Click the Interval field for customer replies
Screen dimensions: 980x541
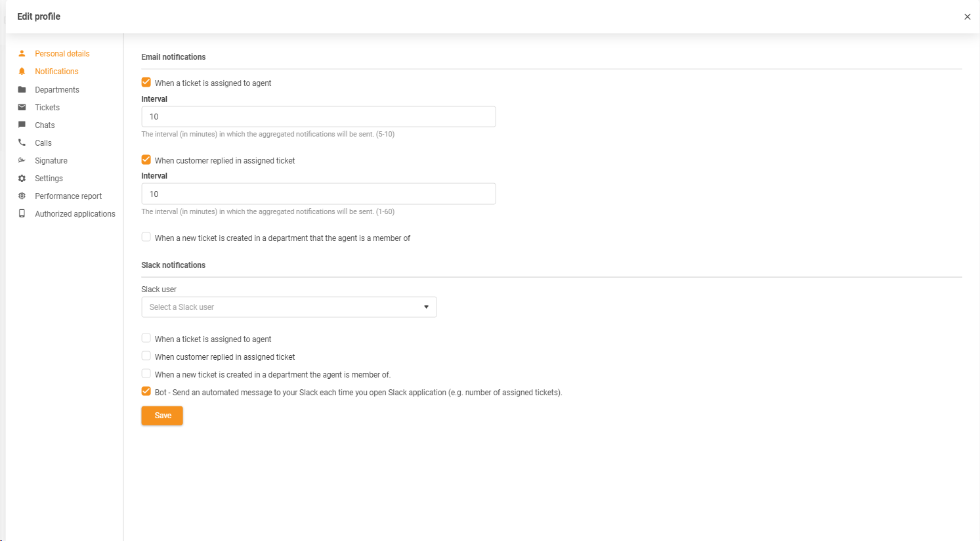[318, 194]
